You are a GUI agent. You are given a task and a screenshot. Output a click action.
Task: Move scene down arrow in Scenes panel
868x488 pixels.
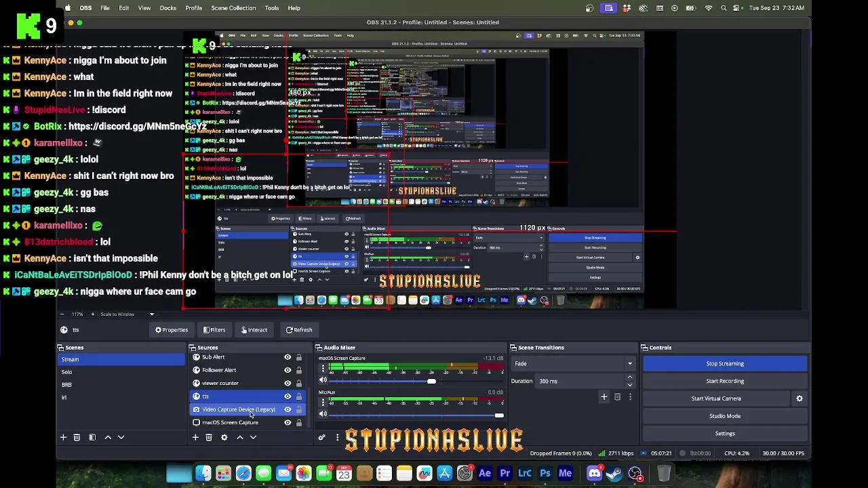(x=121, y=437)
